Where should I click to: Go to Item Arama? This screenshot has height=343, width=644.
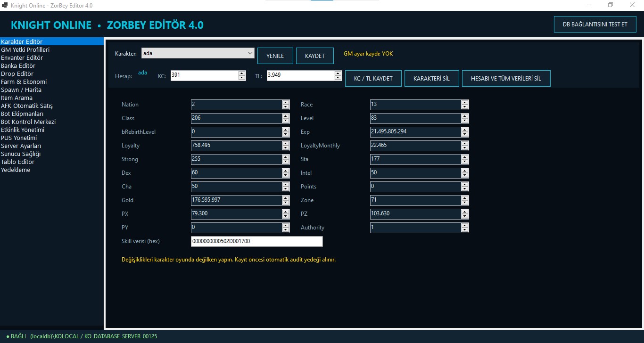pyautogui.click(x=52, y=98)
